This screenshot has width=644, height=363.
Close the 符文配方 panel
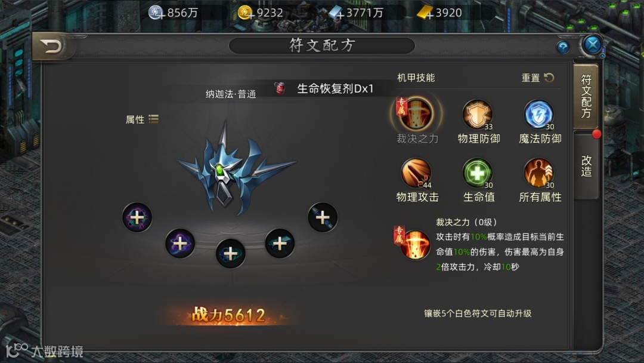point(593,44)
